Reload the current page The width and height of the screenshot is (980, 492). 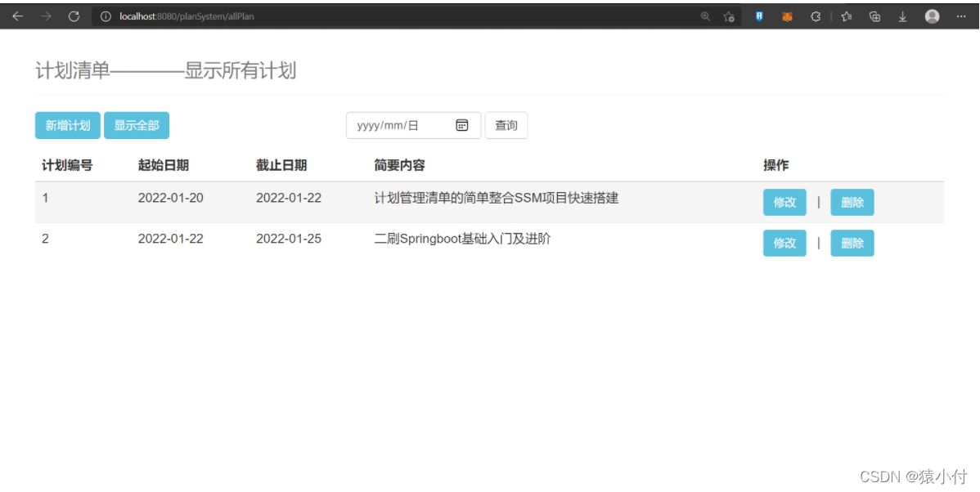tap(74, 17)
